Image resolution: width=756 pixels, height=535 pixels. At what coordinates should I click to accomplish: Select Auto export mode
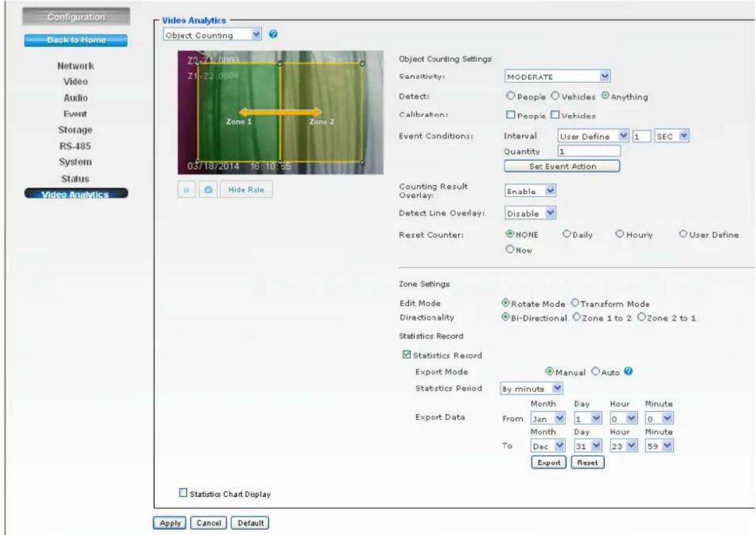point(594,371)
